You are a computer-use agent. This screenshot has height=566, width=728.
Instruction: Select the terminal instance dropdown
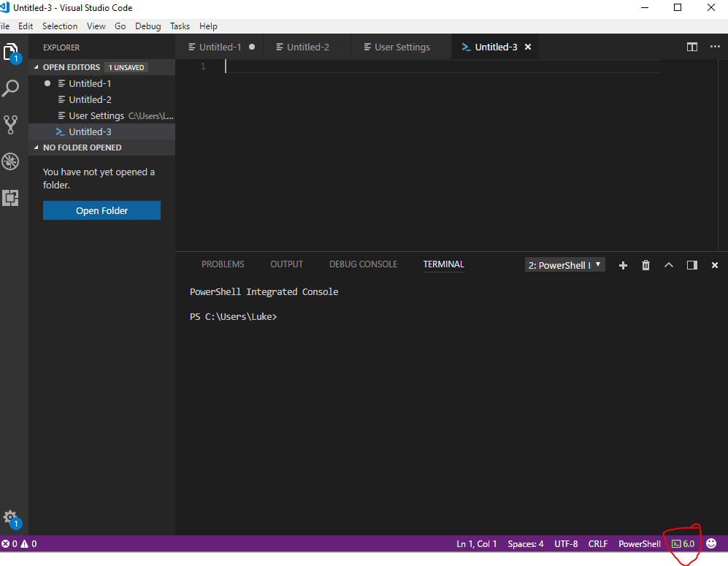[x=564, y=265]
